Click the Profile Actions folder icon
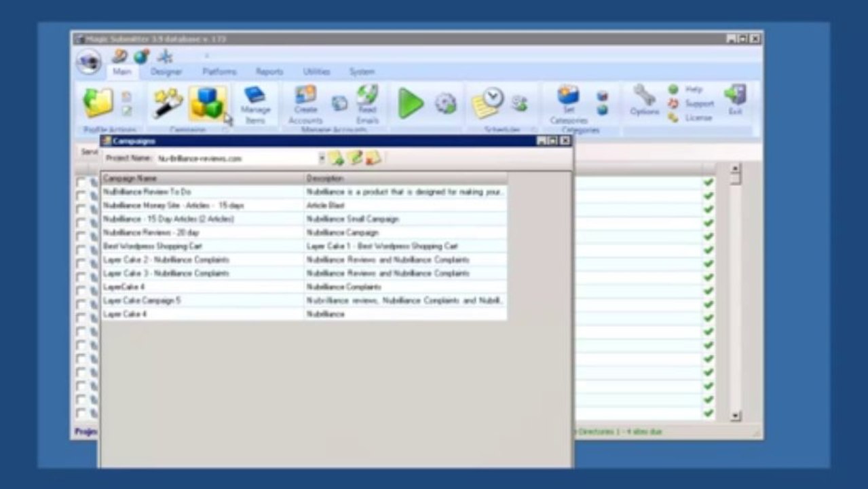This screenshot has width=868, height=489. pos(98,103)
